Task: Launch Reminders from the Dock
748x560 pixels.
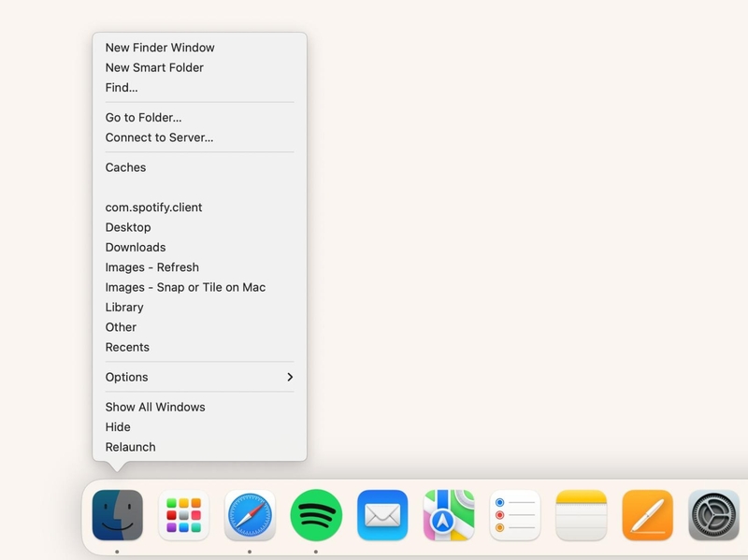Action: (515, 515)
